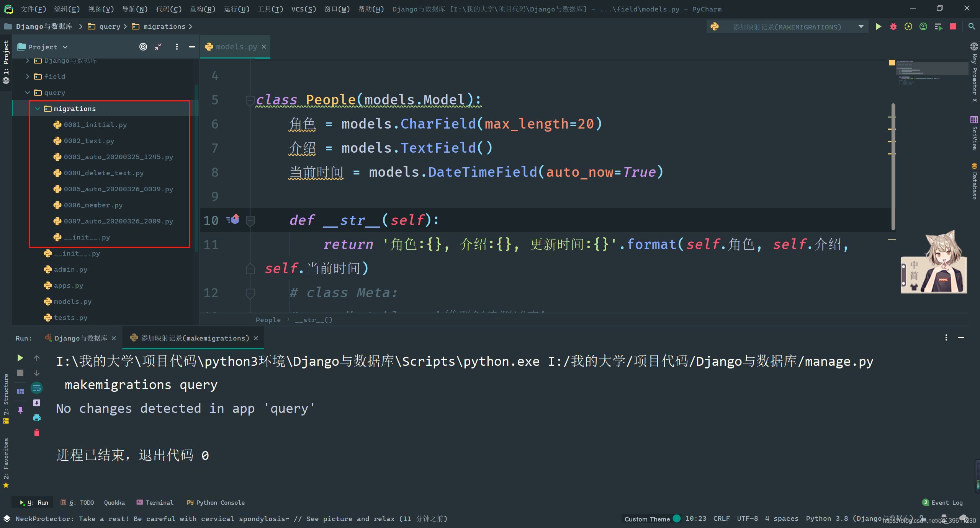Toggle soft-wrap in the Run console

37,388
